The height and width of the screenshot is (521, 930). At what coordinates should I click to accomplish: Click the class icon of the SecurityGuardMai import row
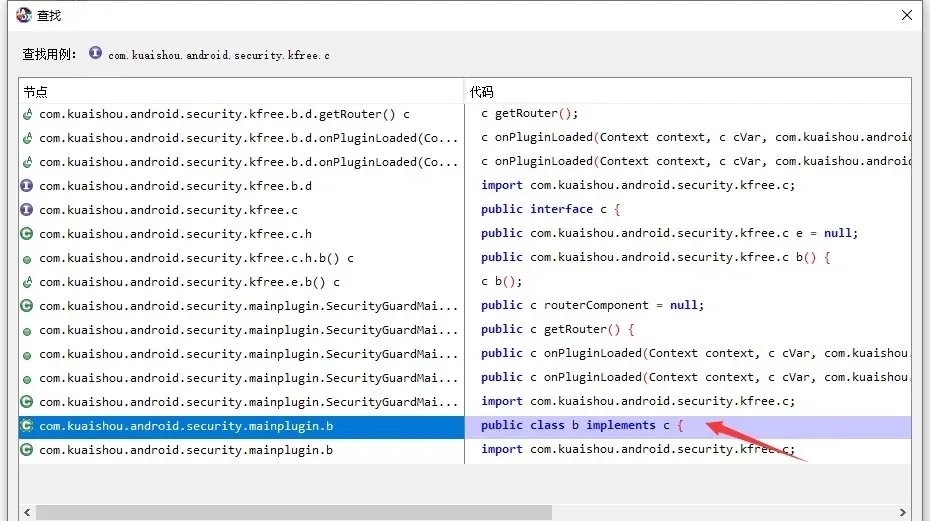[x=27, y=402]
